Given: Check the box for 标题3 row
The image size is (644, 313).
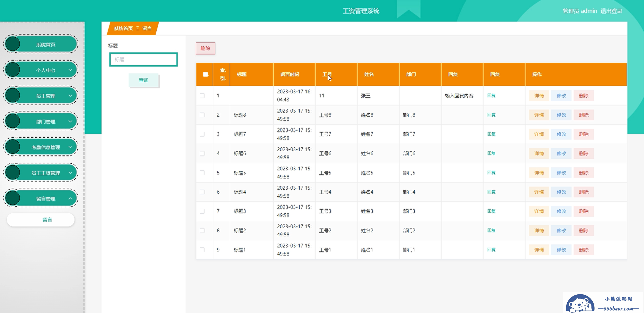Looking at the screenshot, I should 202,211.
